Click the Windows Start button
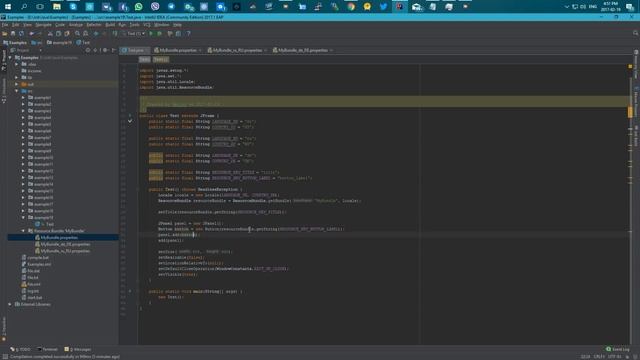Screen dimensions: 640x360 [8, 6]
